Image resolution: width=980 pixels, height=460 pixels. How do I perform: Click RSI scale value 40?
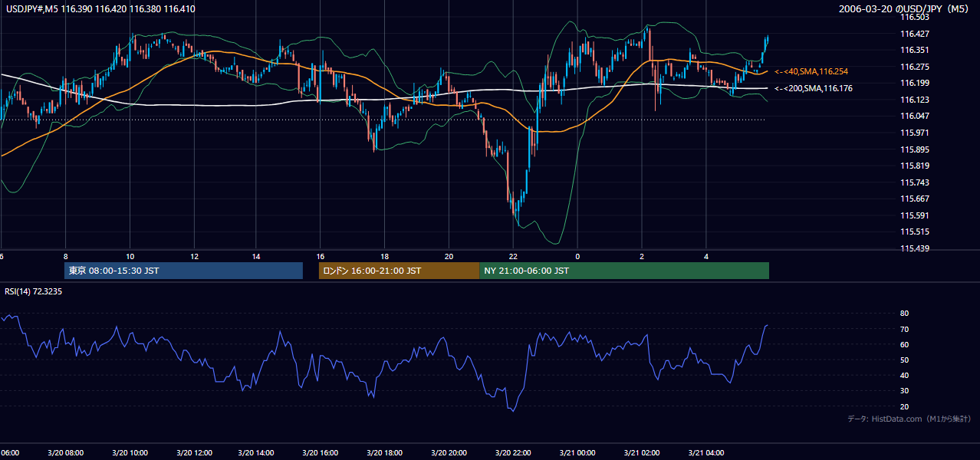tap(904, 375)
